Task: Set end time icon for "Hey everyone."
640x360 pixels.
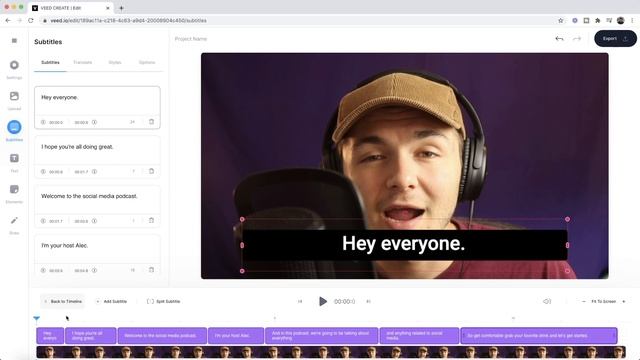Action: pos(94,122)
